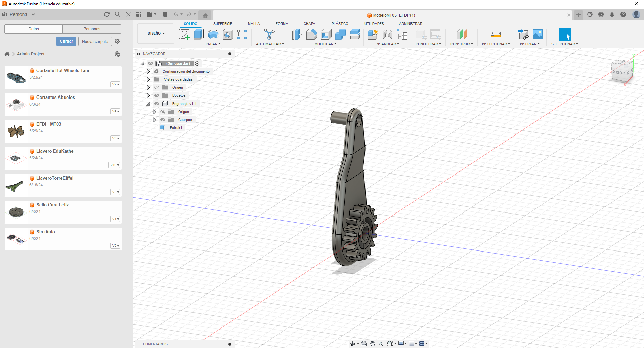Viewport: 644px width, 348px height.
Task: Open the notifications bell icon
Action: pyautogui.click(x=612, y=14)
